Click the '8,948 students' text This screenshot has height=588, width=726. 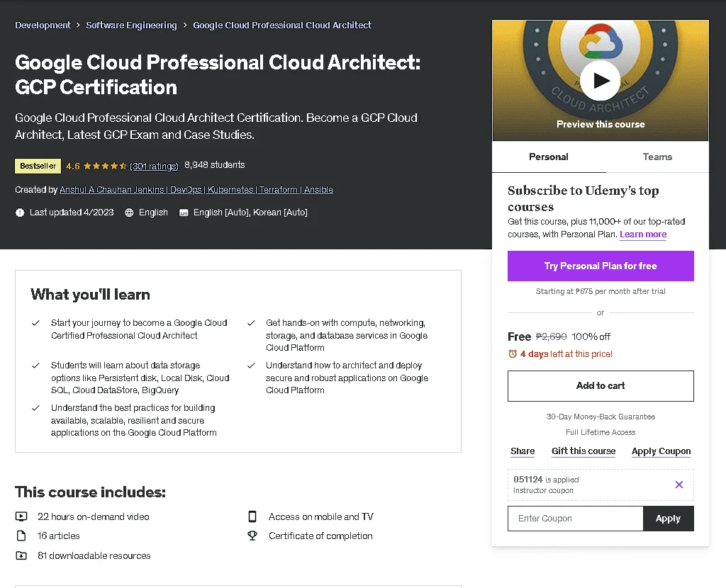coord(214,165)
